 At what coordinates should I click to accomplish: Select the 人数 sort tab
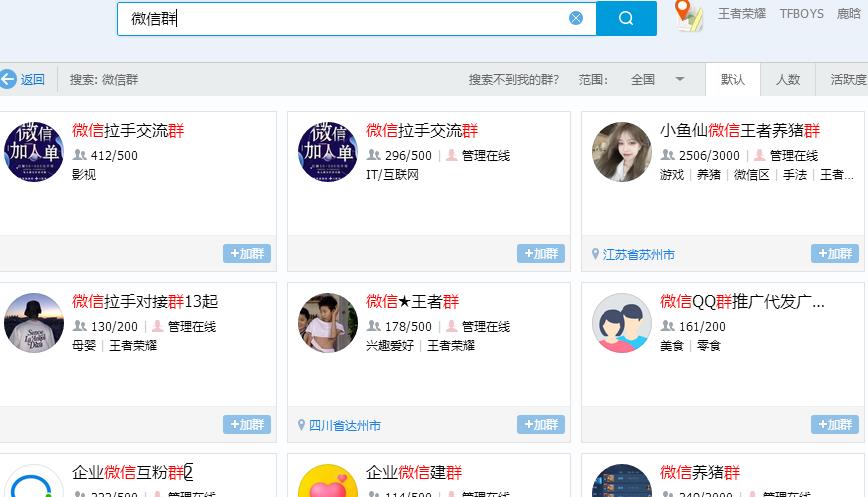click(788, 80)
